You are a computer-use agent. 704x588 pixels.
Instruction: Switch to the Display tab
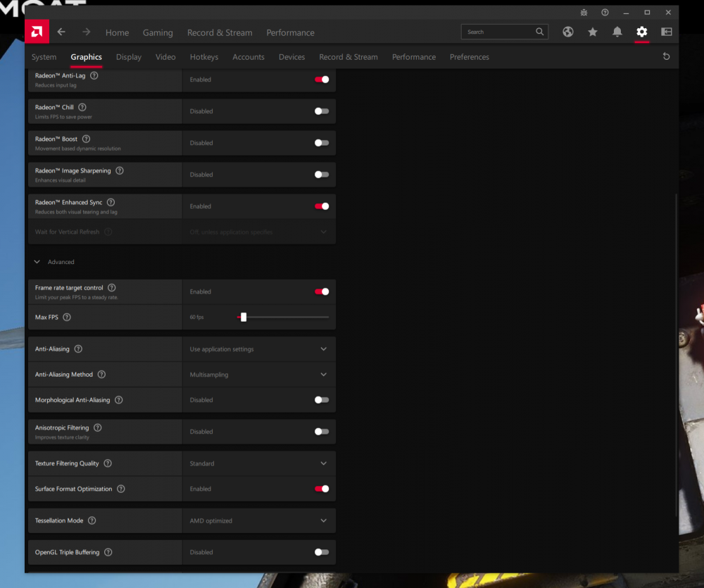coord(129,57)
